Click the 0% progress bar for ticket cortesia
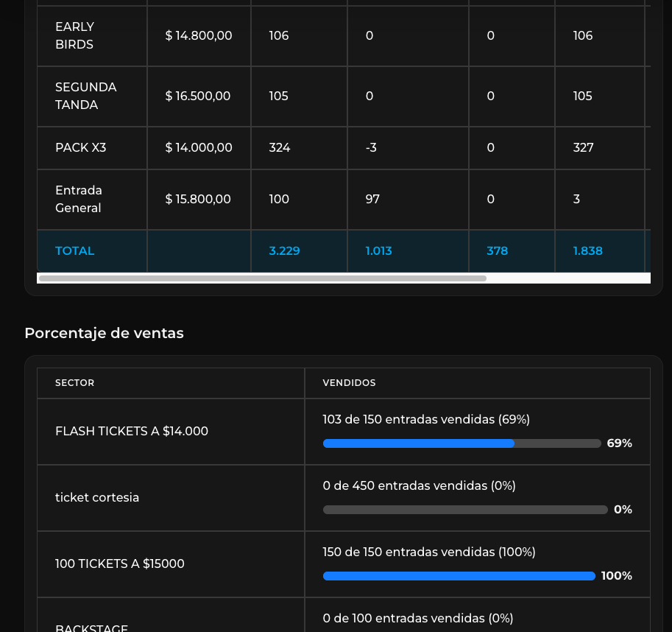The width and height of the screenshot is (672, 632). coord(465,510)
